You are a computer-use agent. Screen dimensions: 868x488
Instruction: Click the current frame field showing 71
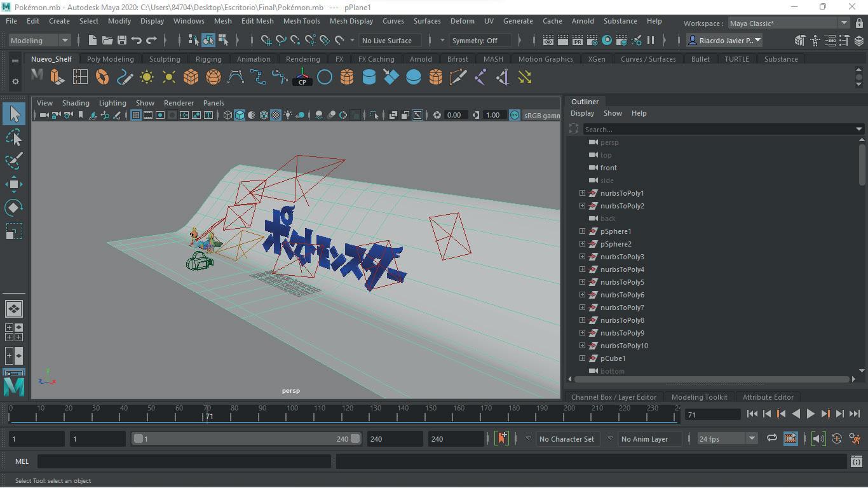click(712, 414)
